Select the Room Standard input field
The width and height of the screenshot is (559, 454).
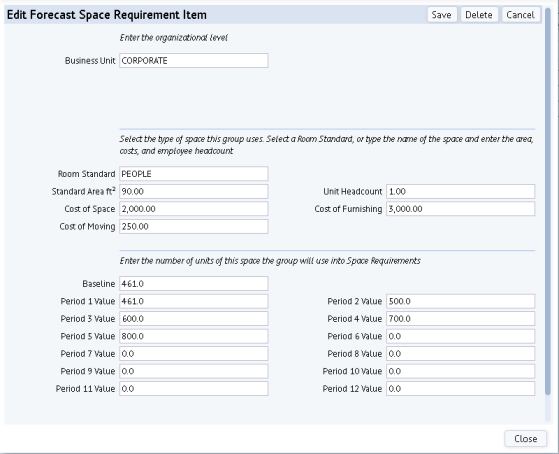[194, 174]
